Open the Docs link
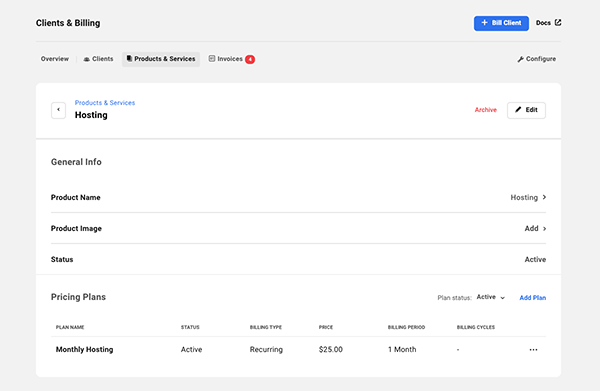This screenshot has height=391, width=600. [x=548, y=23]
